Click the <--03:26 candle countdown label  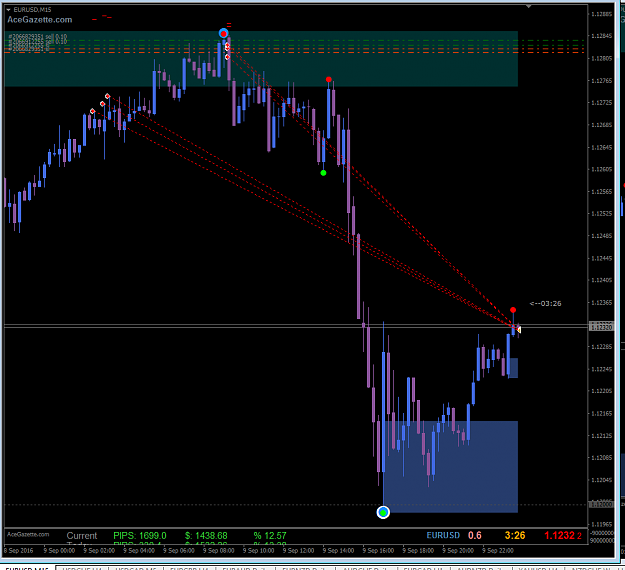pyautogui.click(x=545, y=304)
